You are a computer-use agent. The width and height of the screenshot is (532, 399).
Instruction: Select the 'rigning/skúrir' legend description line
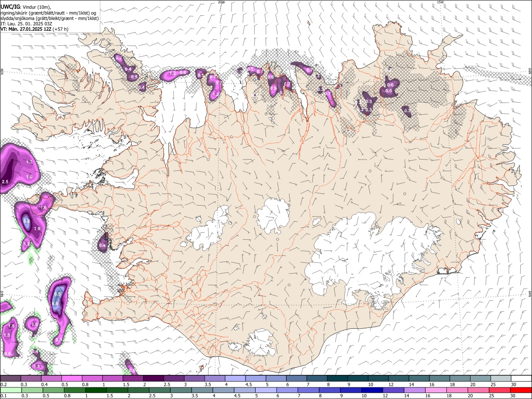(x=48, y=13)
